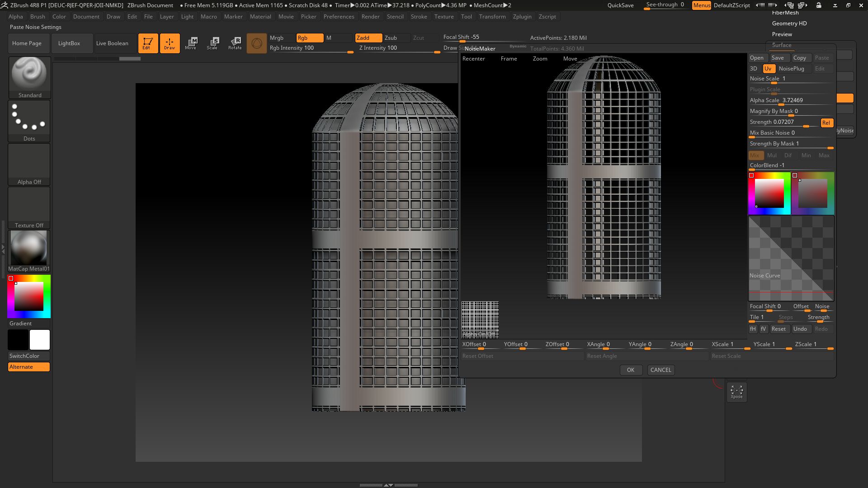This screenshot has height=488, width=868.
Task: Click Save in NoiseMaker
Action: coord(779,58)
